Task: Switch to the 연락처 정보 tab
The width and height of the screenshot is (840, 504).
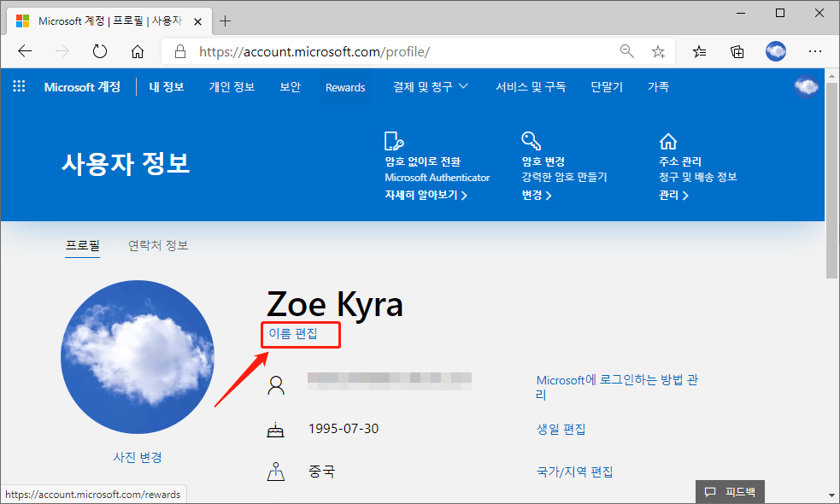Action: (158, 246)
